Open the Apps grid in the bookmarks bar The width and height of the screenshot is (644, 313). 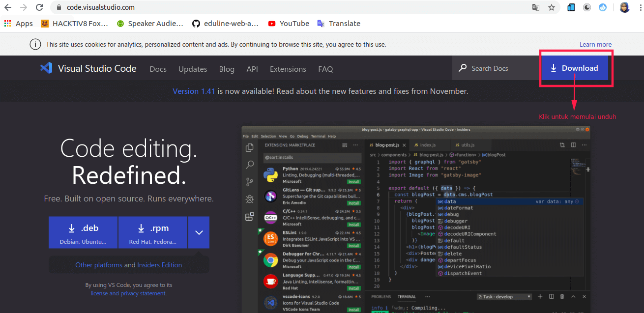coord(18,24)
